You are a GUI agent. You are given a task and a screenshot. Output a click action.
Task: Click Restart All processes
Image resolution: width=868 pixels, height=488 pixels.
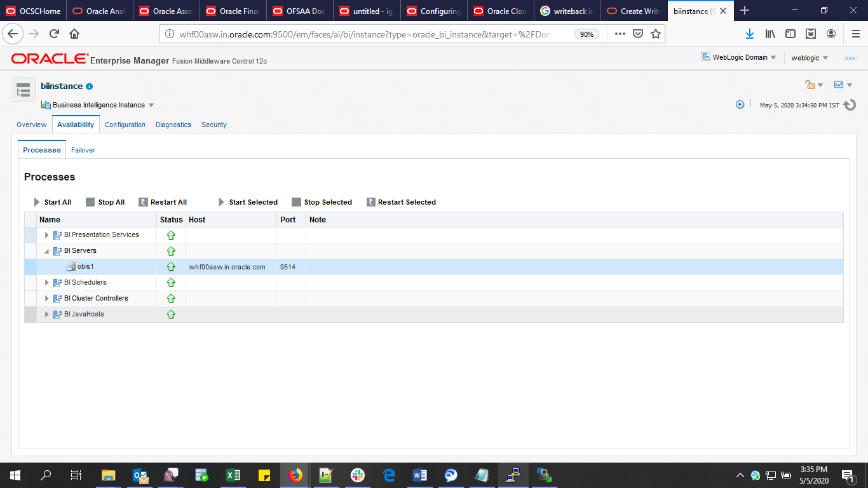[163, 202]
